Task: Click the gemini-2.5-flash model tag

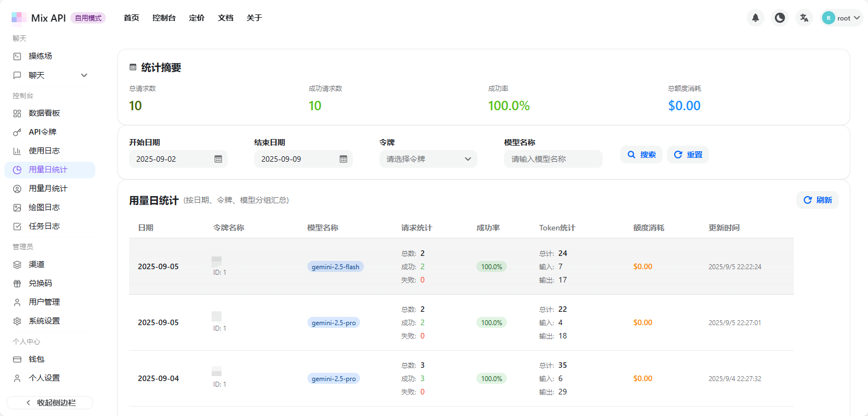Action: [x=335, y=266]
